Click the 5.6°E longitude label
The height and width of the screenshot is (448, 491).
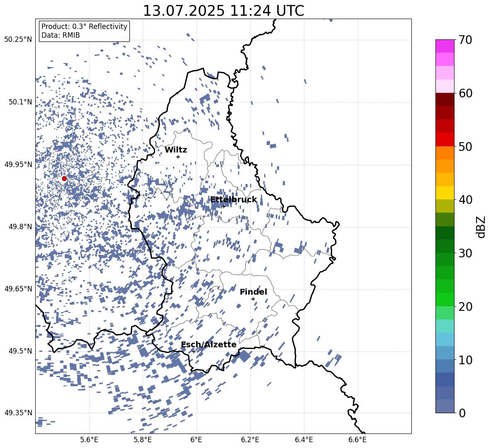(89, 440)
